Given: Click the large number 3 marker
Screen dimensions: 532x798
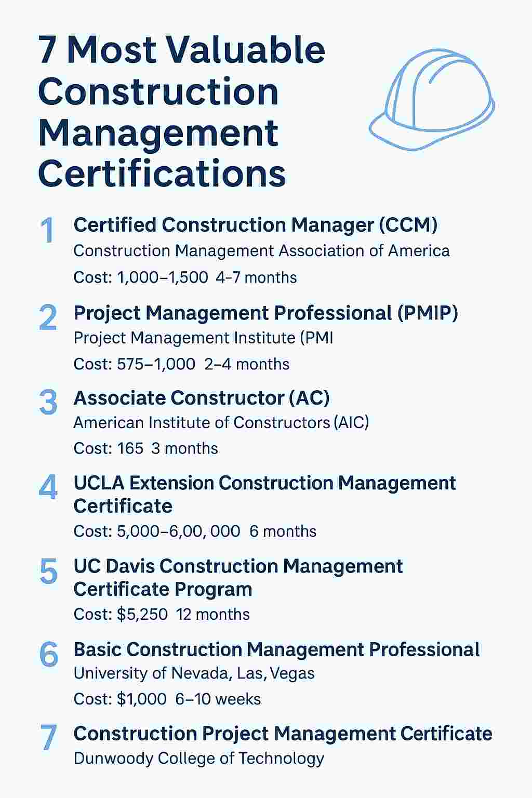Looking at the screenshot, I should pos(48,402).
